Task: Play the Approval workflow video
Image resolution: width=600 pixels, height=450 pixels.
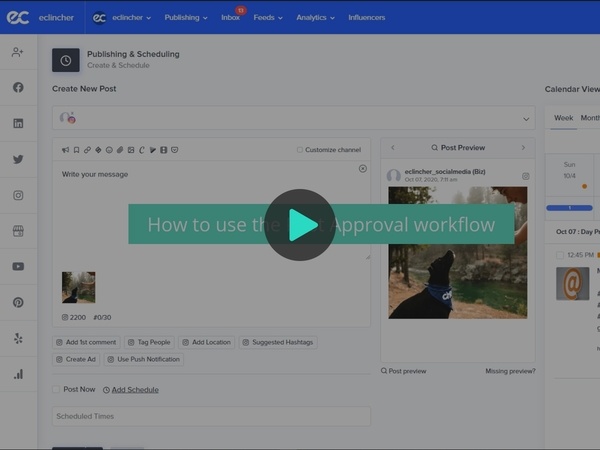Action: [300, 225]
